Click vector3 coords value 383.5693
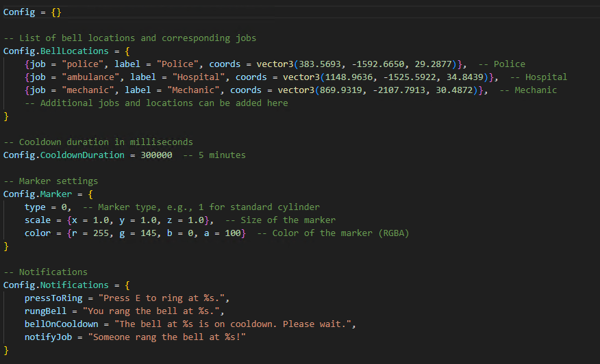600x364 pixels. pyautogui.click(x=319, y=64)
